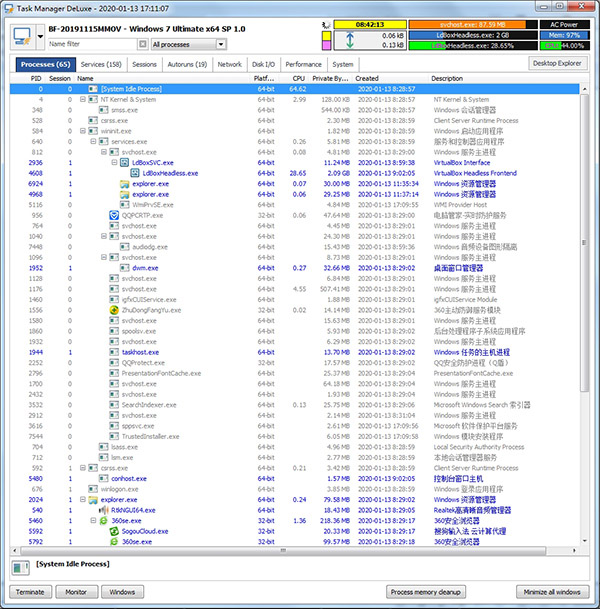Screen dimensions: 600x609
Task: Click the magenta color indicator square
Action: [326, 45]
